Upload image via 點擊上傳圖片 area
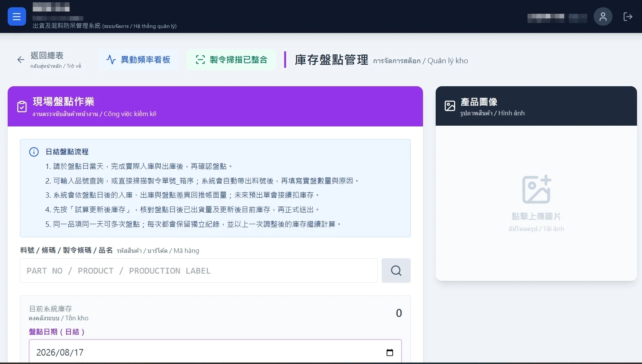The height and width of the screenshot is (364, 642). [536, 203]
